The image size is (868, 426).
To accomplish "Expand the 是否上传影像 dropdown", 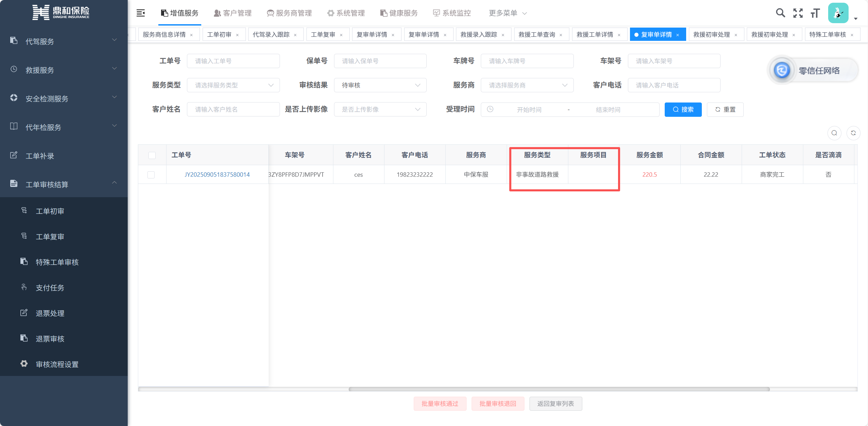I will (380, 109).
